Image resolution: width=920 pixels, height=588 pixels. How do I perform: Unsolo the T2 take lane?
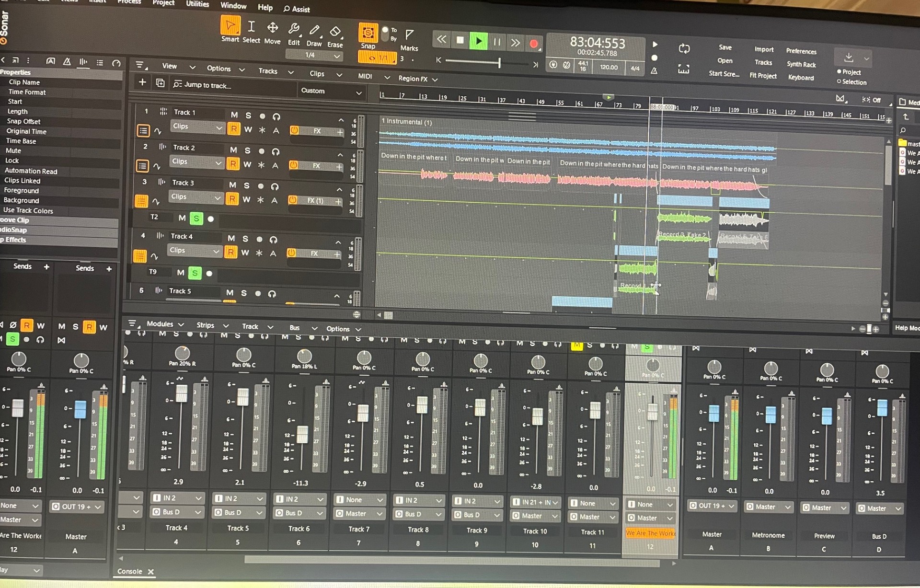click(x=196, y=219)
